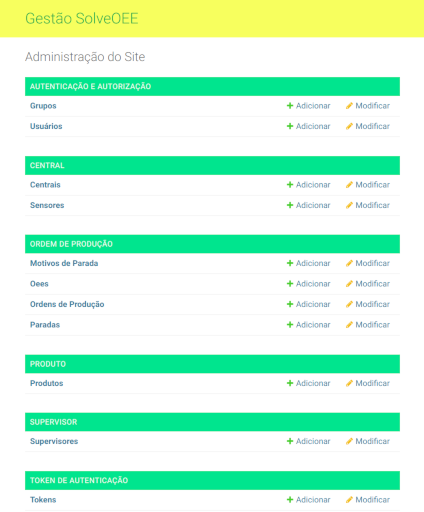The height and width of the screenshot is (512, 424).
Task: Click Modificar link for Motivos de Parada
Action: [x=372, y=263]
